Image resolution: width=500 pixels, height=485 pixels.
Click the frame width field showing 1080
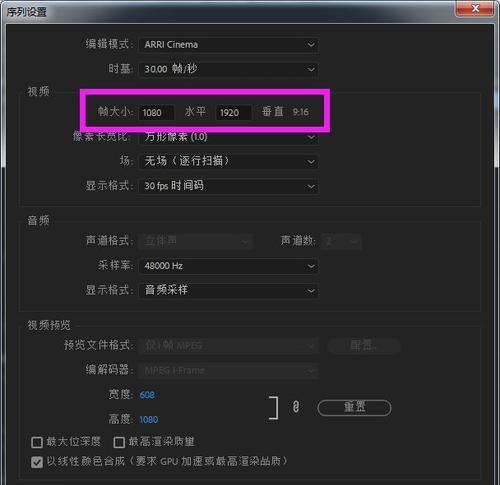tap(157, 112)
